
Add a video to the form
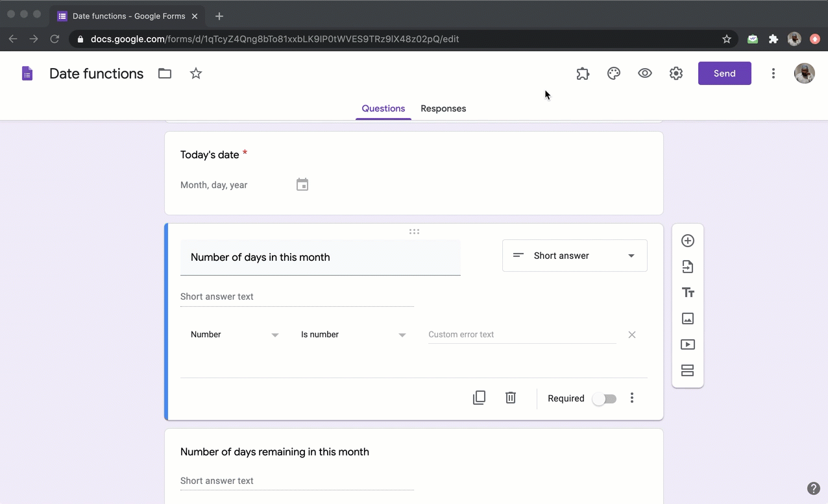point(687,344)
